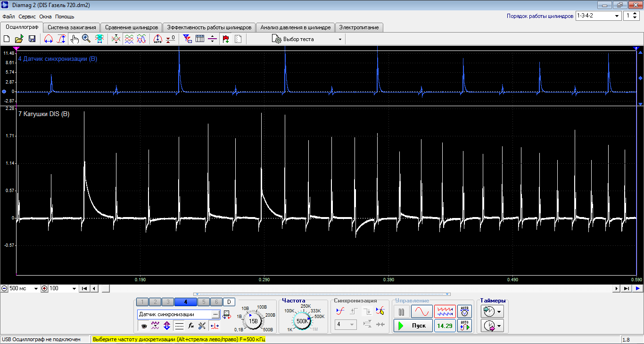Click the blue play arrow at scrollbar end
Screen dimensions: 644x344
tap(637, 288)
